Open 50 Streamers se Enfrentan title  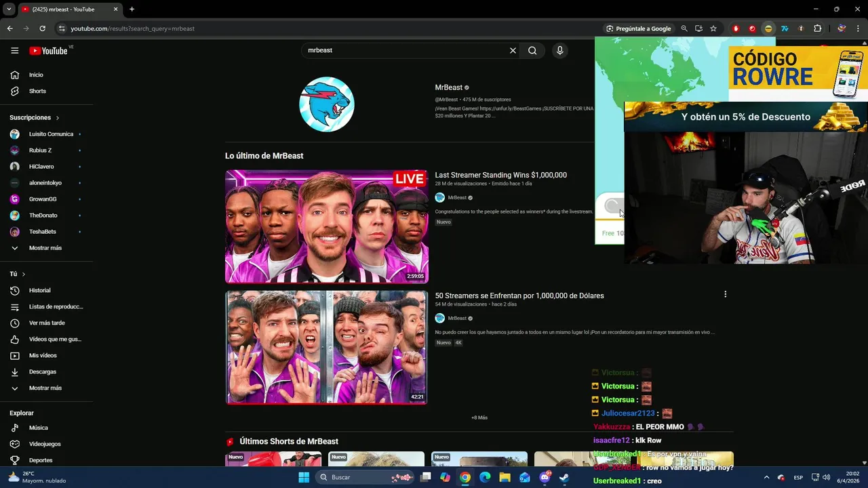[x=519, y=296]
